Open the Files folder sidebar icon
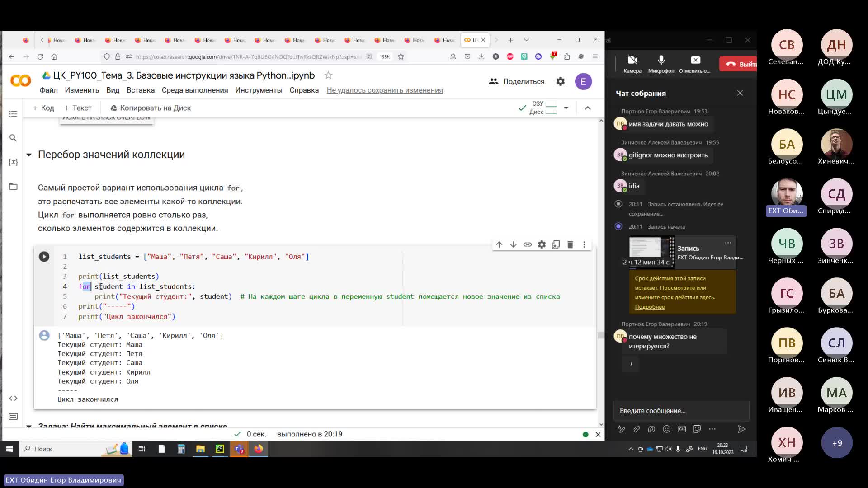Screen dimensions: 868x488 (x=13, y=186)
